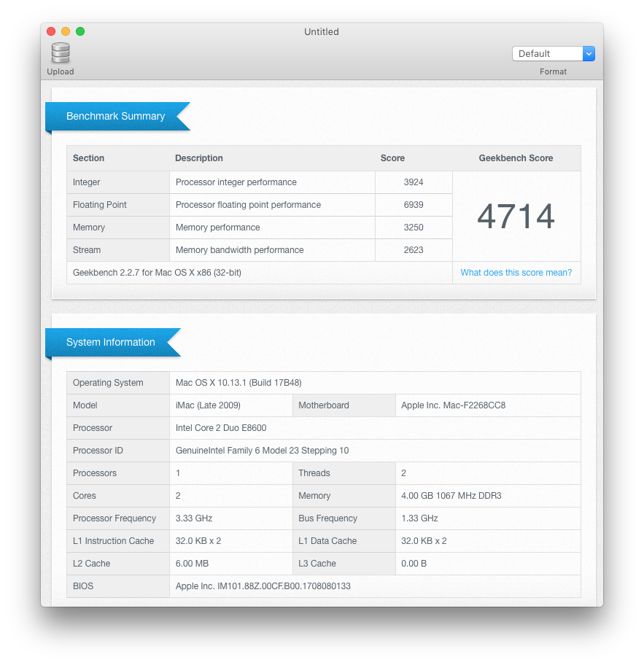Click the Integer section row label
Image resolution: width=644 pixels, height=665 pixels.
tap(87, 182)
